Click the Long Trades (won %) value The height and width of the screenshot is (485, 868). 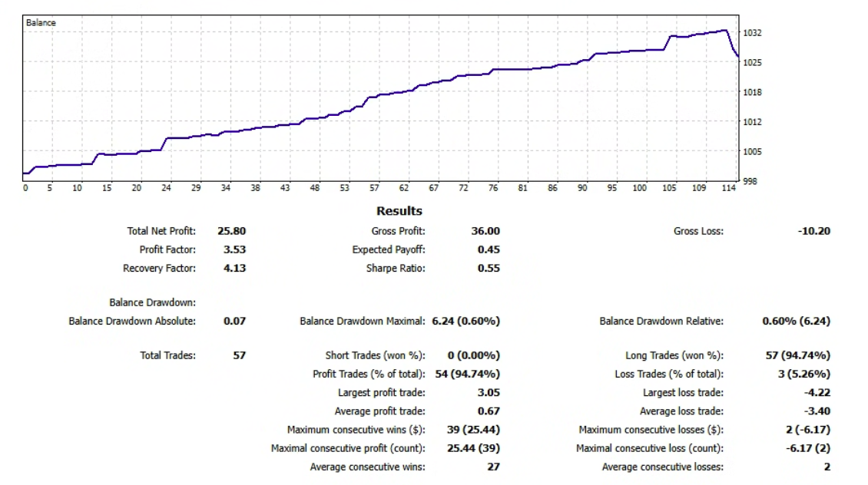(805, 355)
